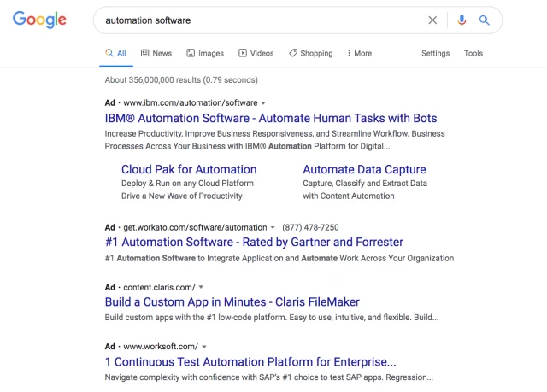Image resolution: width=547 pixels, height=392 pixels.
Task: Click the www.ibm.com/automation/software URL text
Action: 191,102
